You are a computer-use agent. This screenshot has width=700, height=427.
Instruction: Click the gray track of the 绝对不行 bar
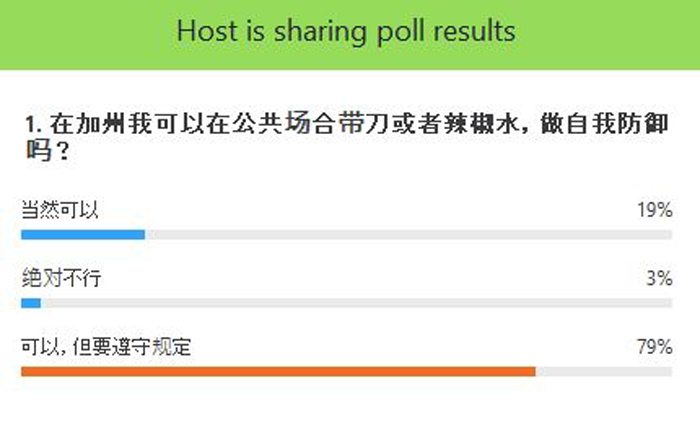[x=357, y=303]
